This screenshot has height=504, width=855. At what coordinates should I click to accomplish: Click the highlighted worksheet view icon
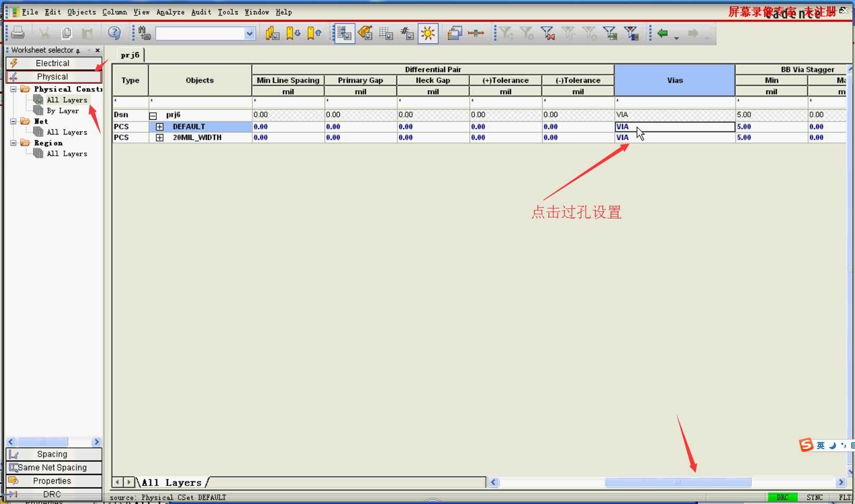344,33
